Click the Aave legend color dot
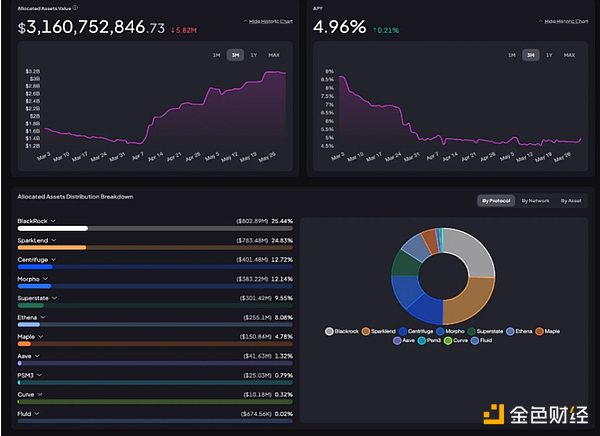 (397, 340)
